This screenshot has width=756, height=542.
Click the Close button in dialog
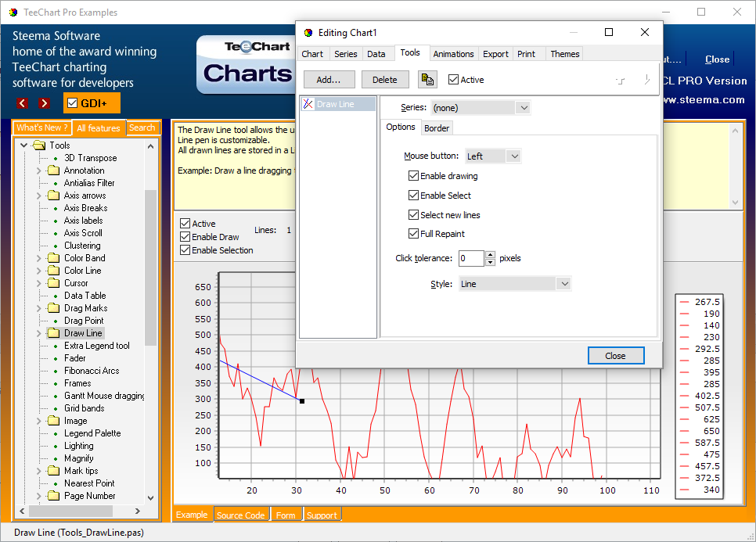click(616, 356)
